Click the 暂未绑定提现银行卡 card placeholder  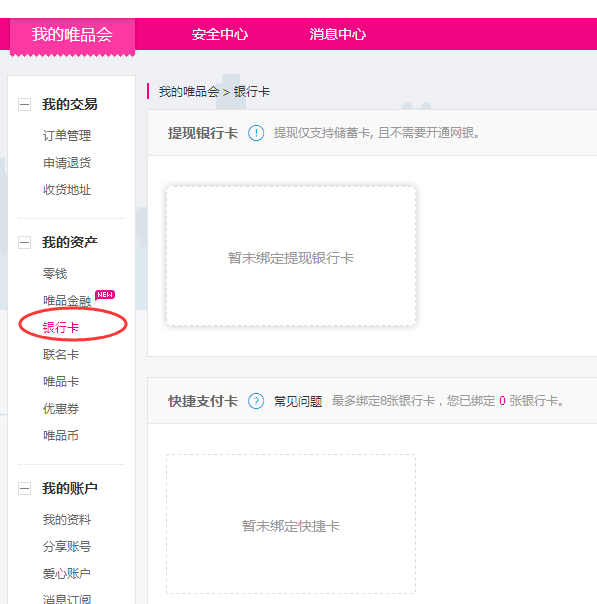coord(291,256)
